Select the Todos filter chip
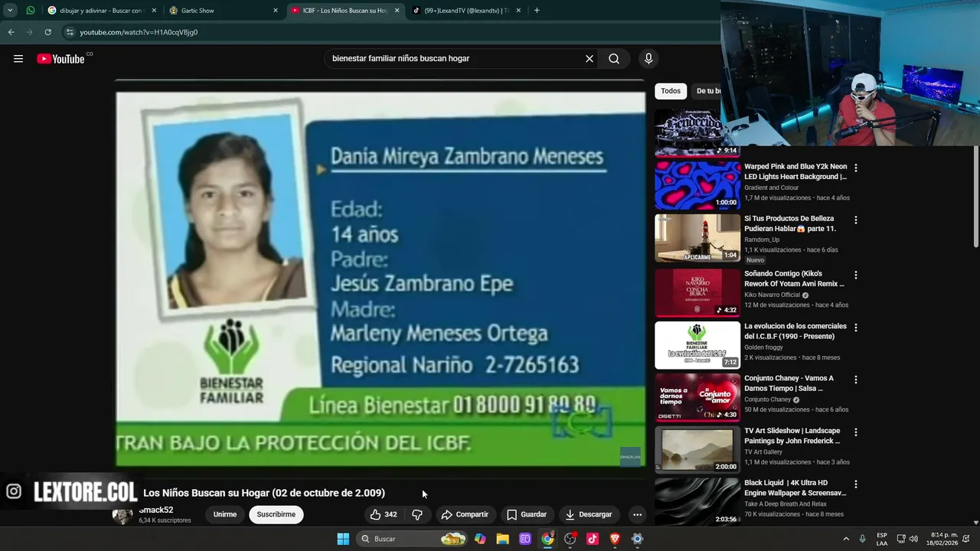The height and width of the screenshot is (551, 980). click(671, 91)
